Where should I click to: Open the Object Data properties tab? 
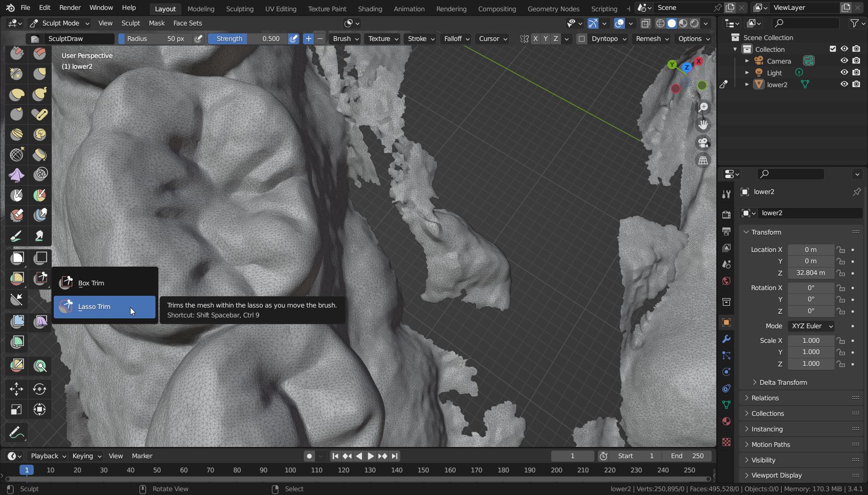[726, 405]
